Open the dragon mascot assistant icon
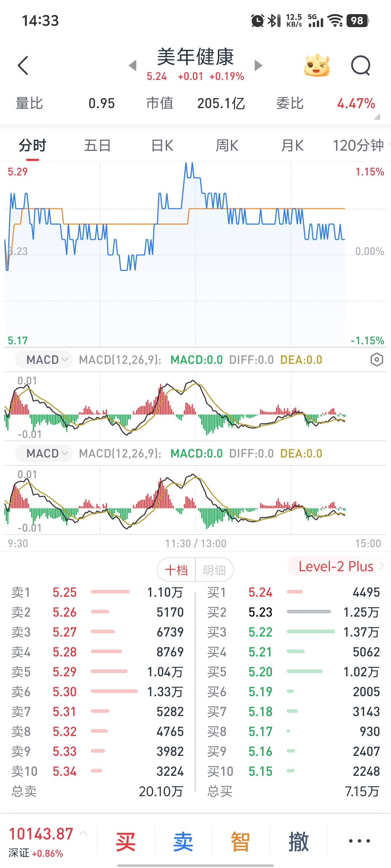The height and width of the screenshot is (868, 391). click(317, 65)
